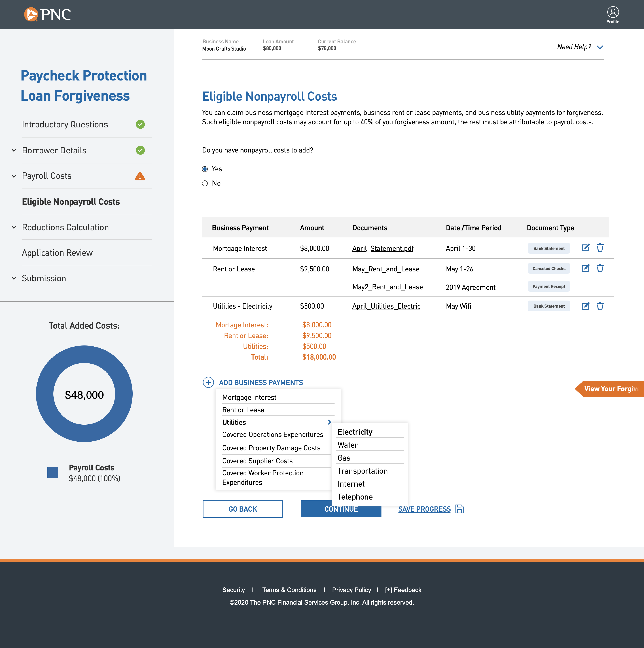Image resolution: width=644 pixels, height=648 pixels.
Task: Expand Reductions Calculation chevron
Action: (x=14, y=227)
